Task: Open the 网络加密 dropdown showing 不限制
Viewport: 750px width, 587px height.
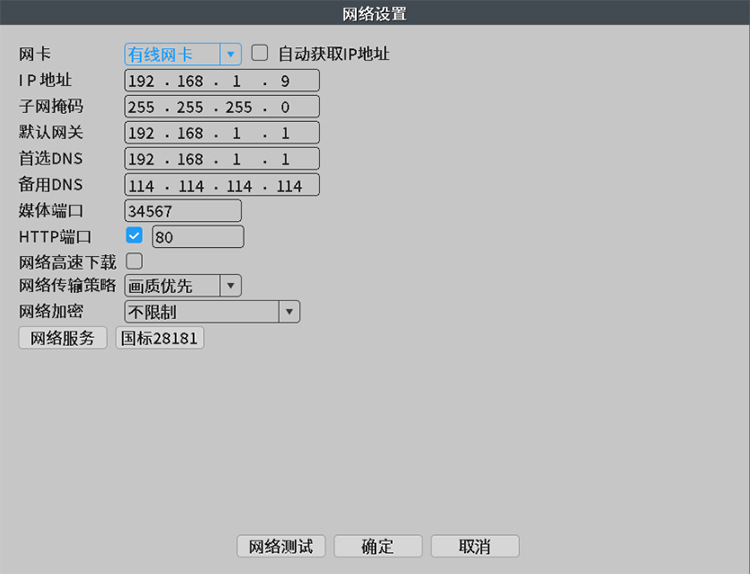Action: coord(212,312)
